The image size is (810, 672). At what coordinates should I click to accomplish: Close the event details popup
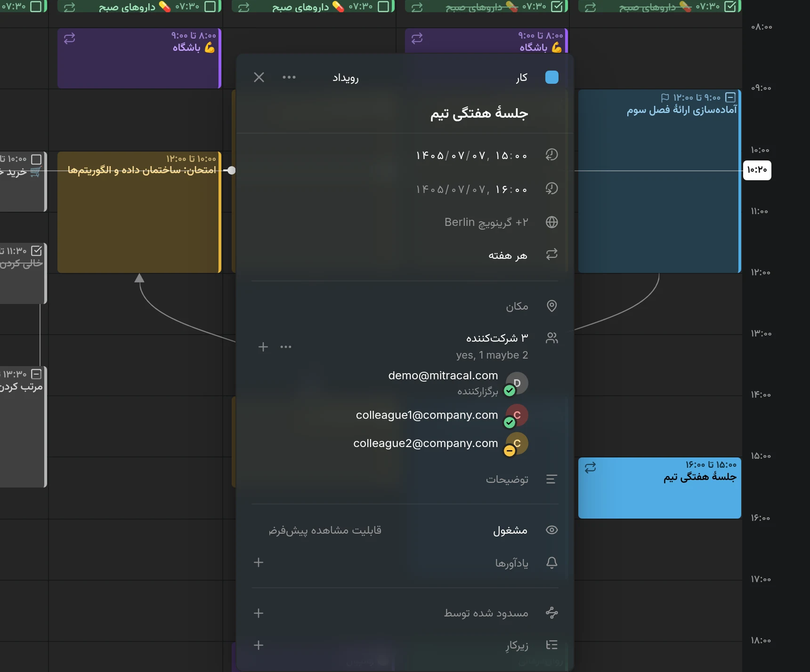[259, 77]
